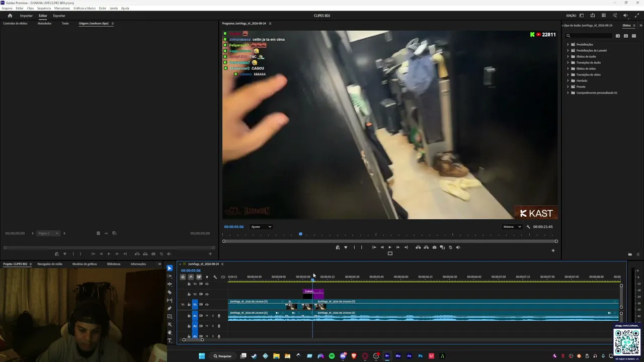Switch to the Importar workspace

coord(26,16)
